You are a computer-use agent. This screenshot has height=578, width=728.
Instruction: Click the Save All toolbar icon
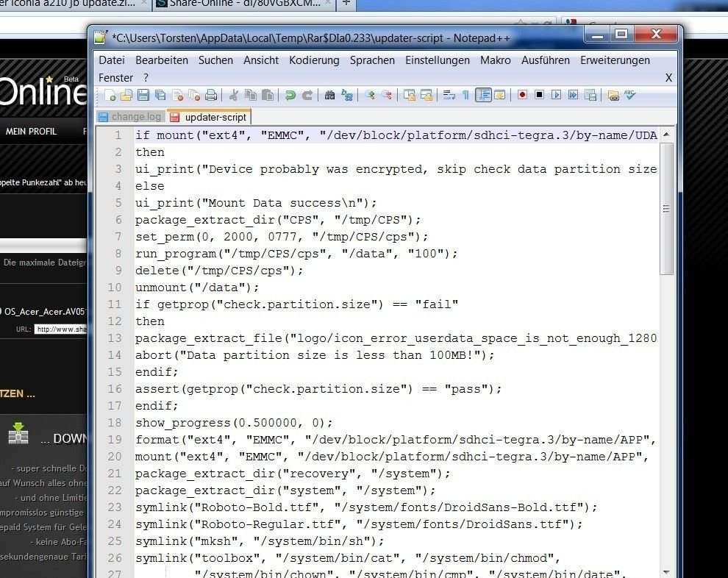click(x=160, y=95)
